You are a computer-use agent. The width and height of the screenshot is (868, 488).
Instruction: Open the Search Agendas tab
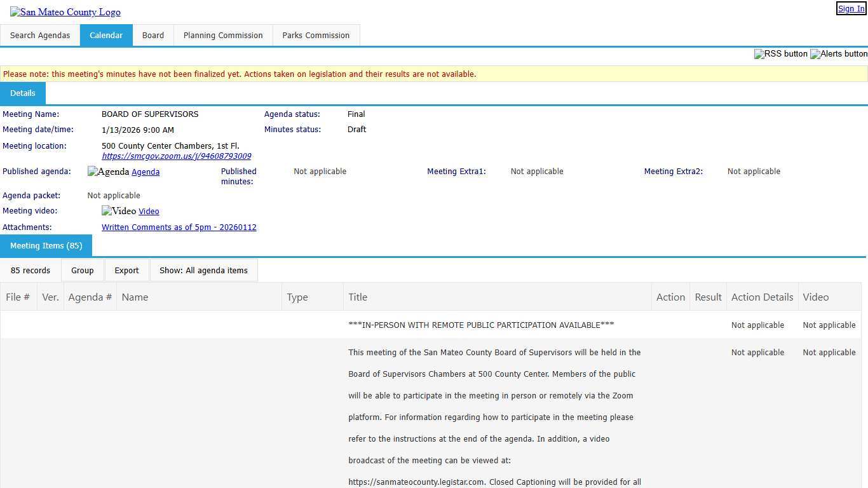coord(40,36)
